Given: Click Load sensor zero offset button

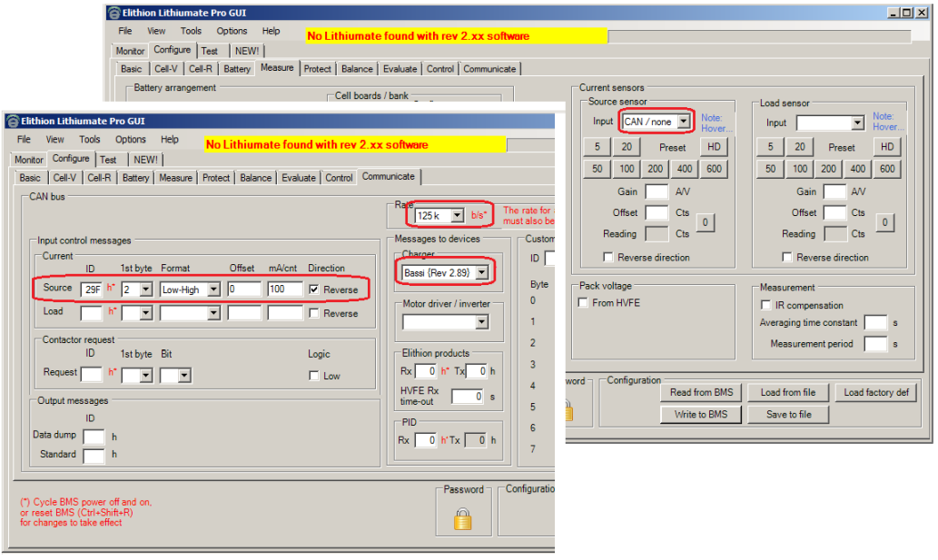Looking at the screenshot, I should [884, 223].
